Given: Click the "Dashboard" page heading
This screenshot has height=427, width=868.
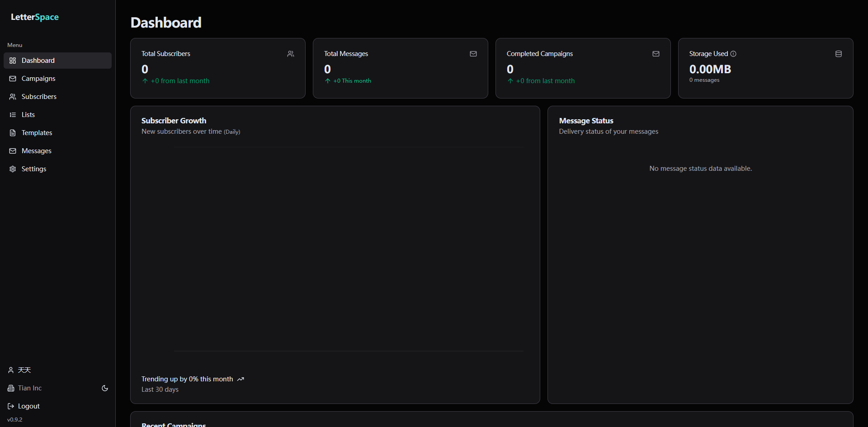Looking at the screenshot, I should (x=166, y=23).
